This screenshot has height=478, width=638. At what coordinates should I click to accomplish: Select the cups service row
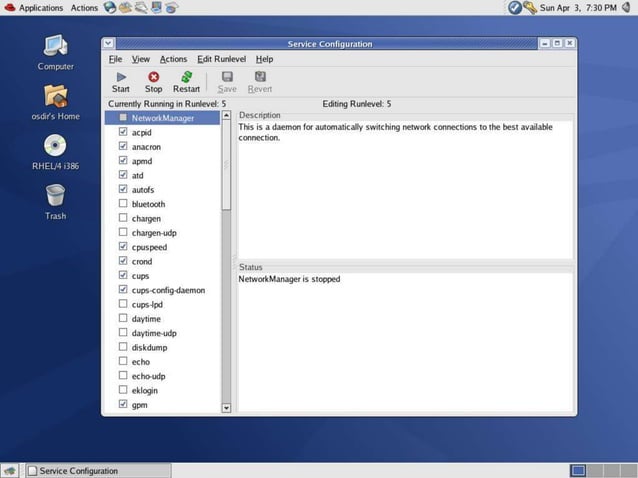point(163,276)
